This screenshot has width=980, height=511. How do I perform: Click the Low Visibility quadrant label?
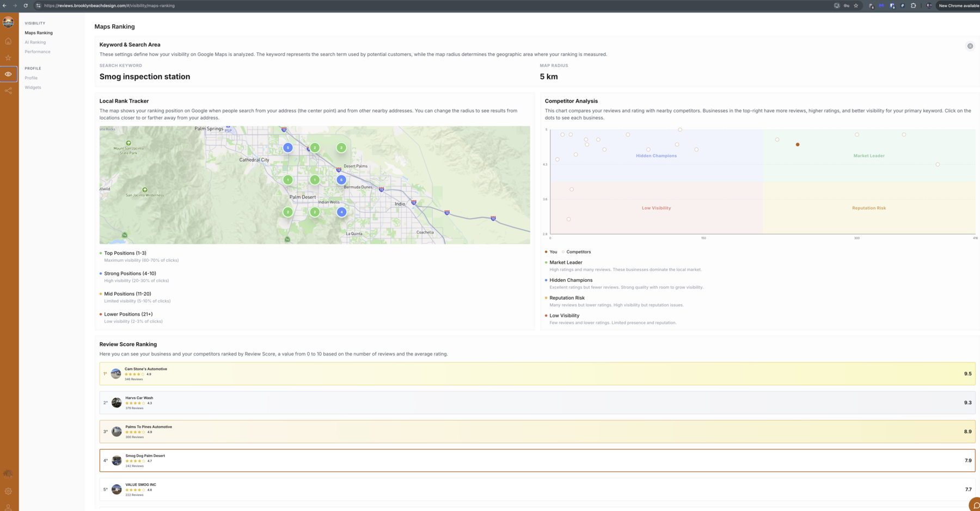pos(656,208)
